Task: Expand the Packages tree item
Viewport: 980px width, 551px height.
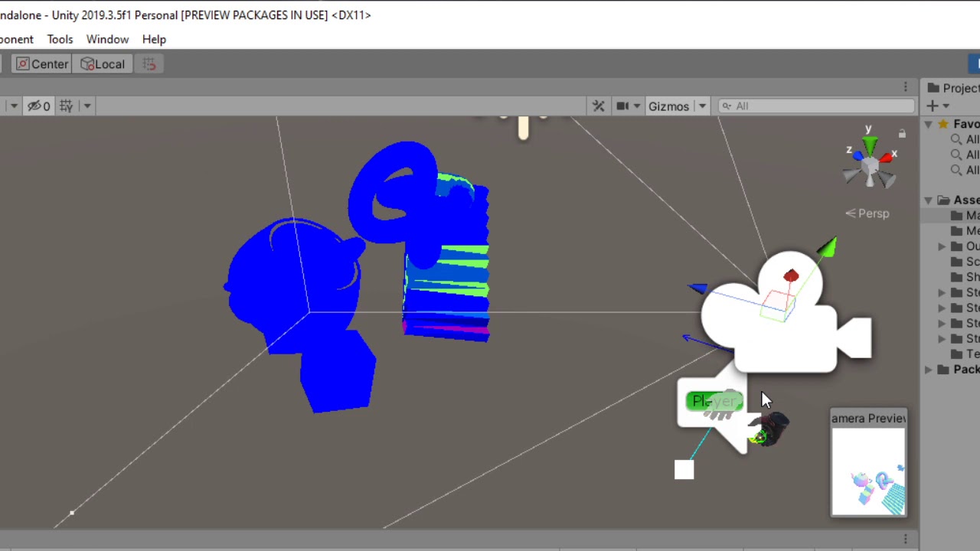Action: click(x=928, y=370)
